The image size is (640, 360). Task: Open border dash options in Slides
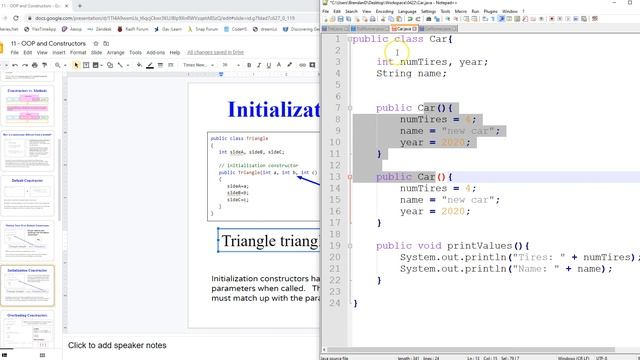tap(171, 65)
